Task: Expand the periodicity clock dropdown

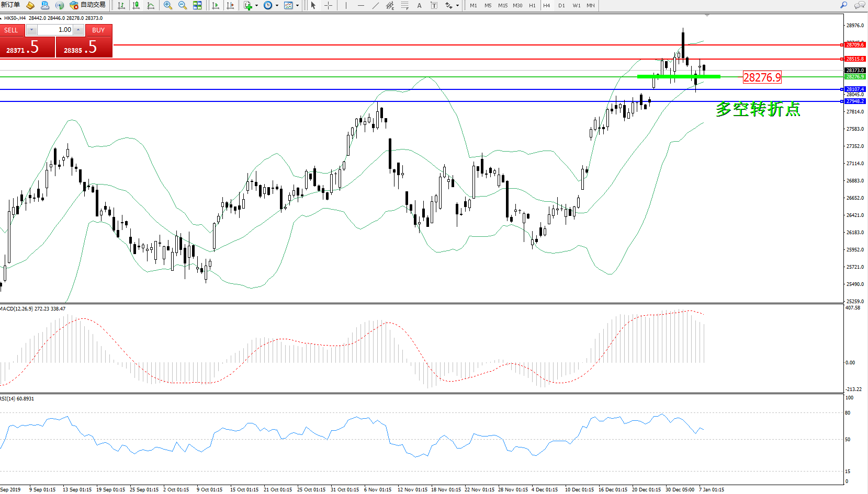Action: (x=277, y=5)
